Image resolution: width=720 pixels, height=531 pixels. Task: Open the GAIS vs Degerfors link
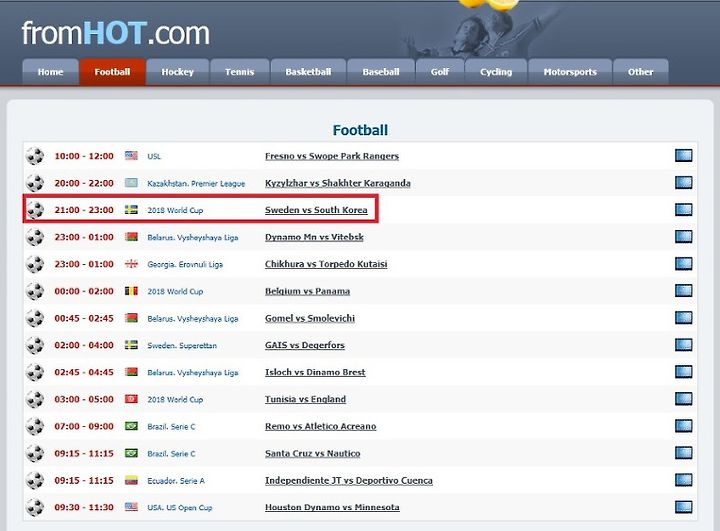point(305,345)
